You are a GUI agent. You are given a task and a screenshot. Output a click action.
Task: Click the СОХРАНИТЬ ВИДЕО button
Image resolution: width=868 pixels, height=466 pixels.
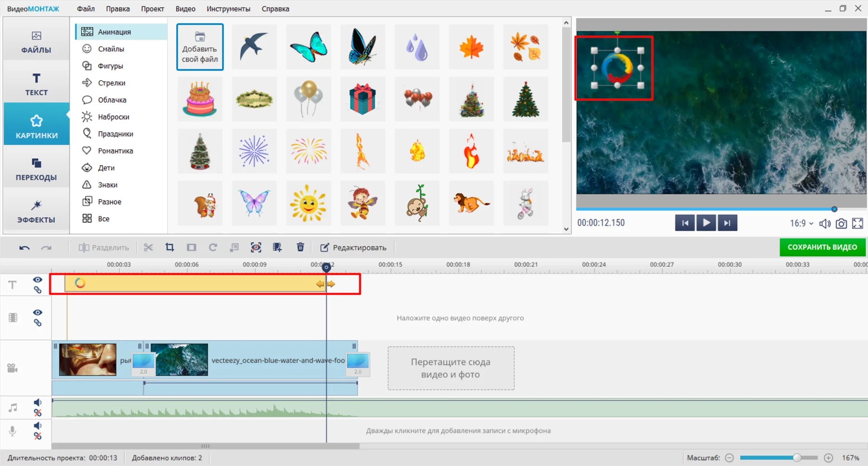[x=822, y=247]
